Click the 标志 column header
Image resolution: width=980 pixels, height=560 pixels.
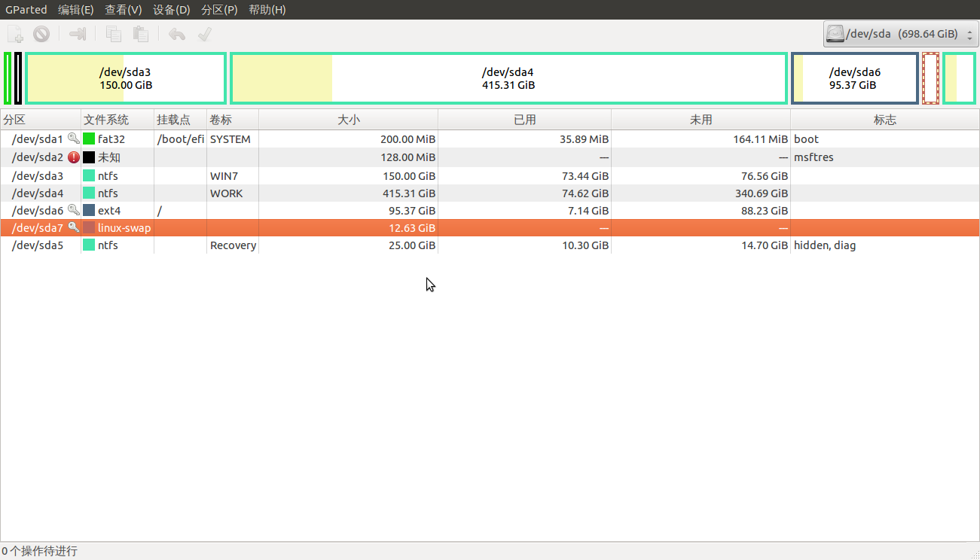coord(884,120)
